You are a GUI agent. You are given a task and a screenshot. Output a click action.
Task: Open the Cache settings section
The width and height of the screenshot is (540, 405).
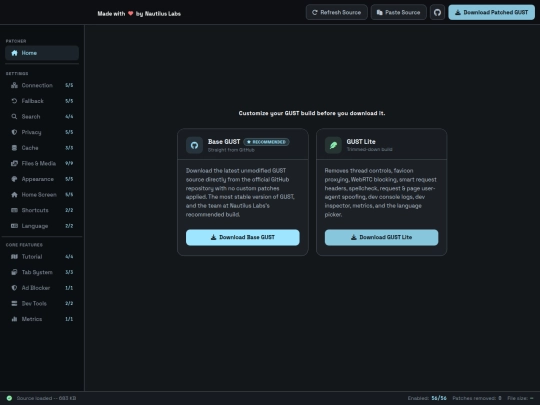(x=42, y=148)
